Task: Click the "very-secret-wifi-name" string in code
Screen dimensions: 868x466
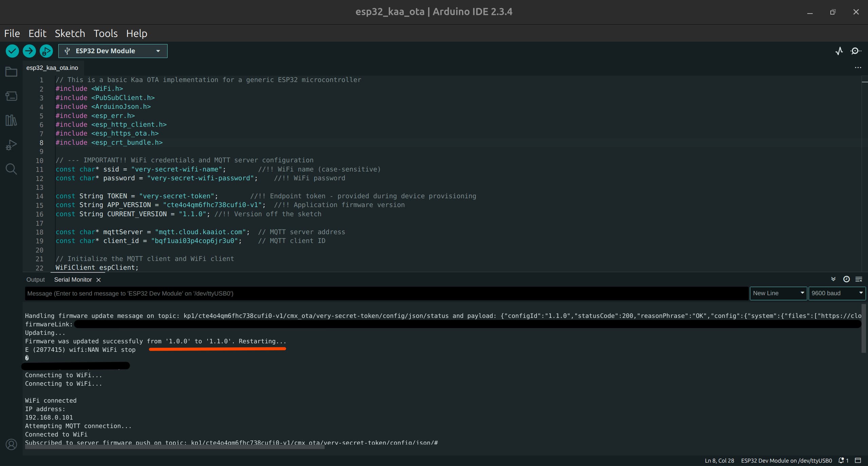Action: pos(176,169)
